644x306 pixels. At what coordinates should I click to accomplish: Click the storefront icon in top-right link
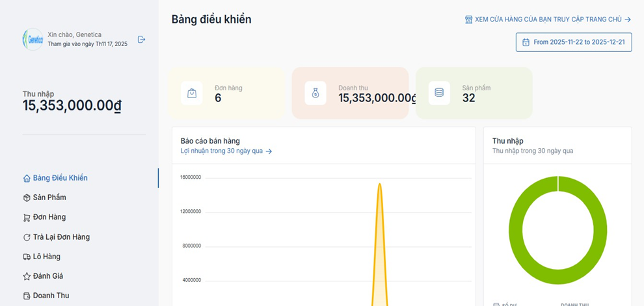pyautogui.click(x=468, y=19)
